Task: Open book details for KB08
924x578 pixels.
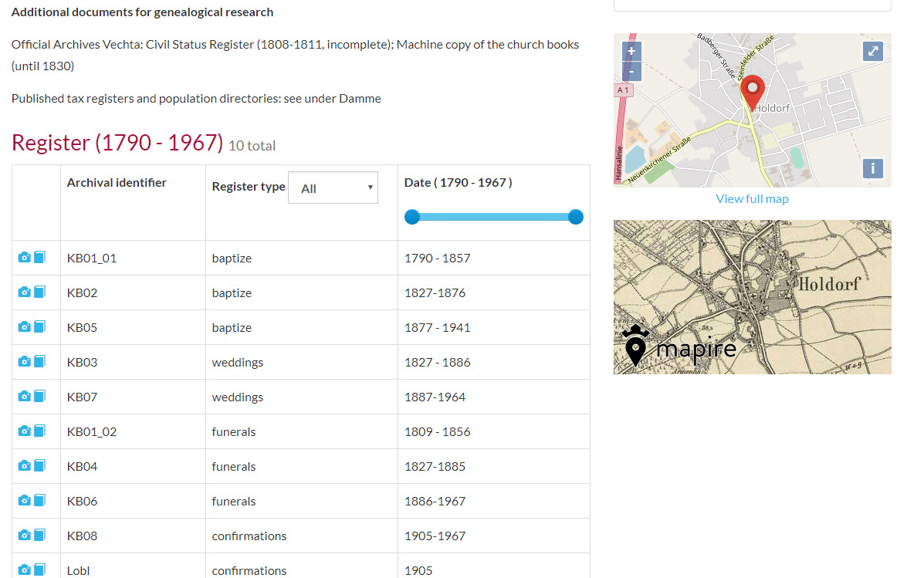Action: click(39, 535)
